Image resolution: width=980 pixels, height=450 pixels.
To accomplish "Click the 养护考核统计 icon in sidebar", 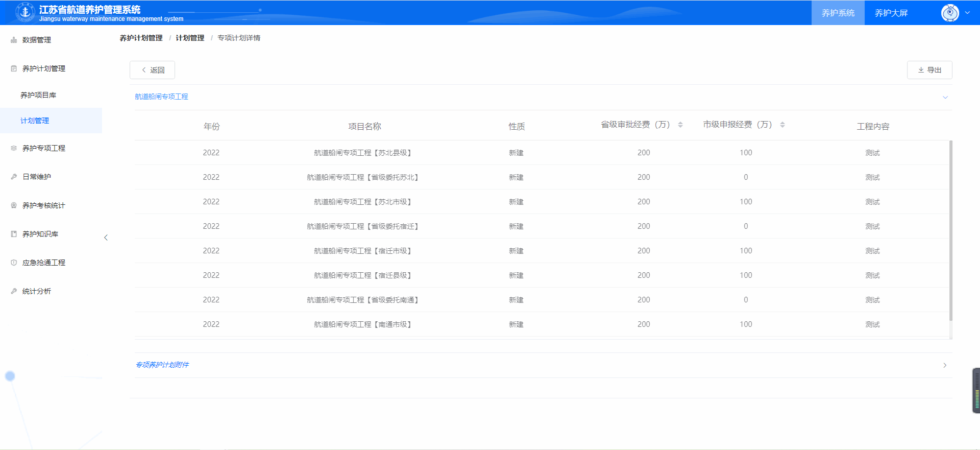I will click(x=14, y=205).
